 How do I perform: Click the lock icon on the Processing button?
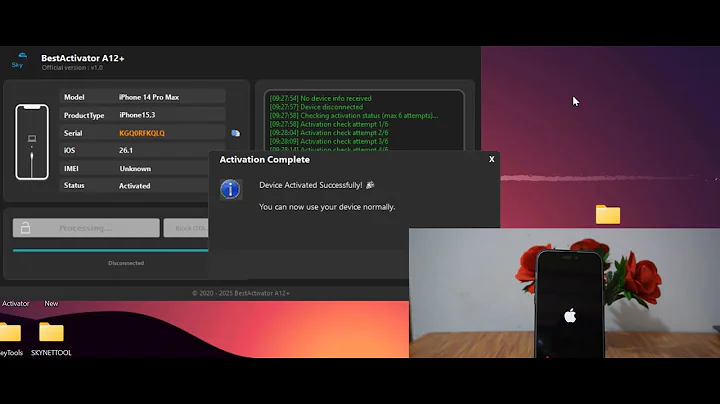[25, 228]
